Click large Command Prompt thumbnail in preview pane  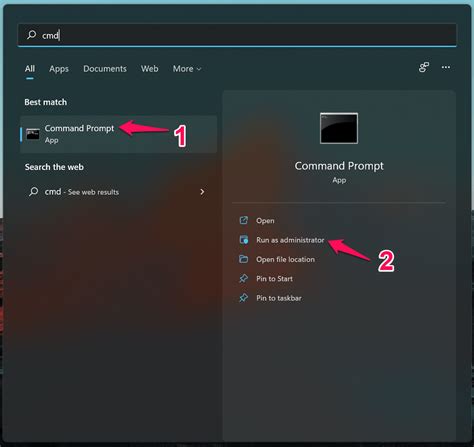tap(339, 128)
